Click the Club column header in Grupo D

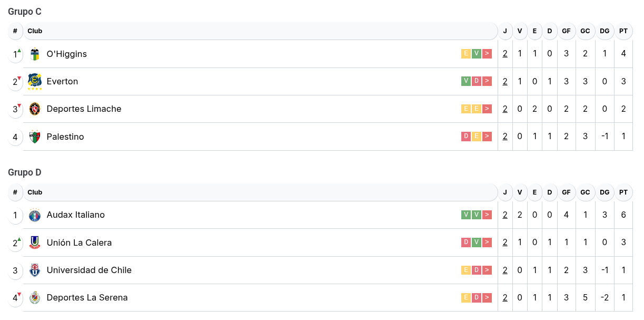click(35, 192)
